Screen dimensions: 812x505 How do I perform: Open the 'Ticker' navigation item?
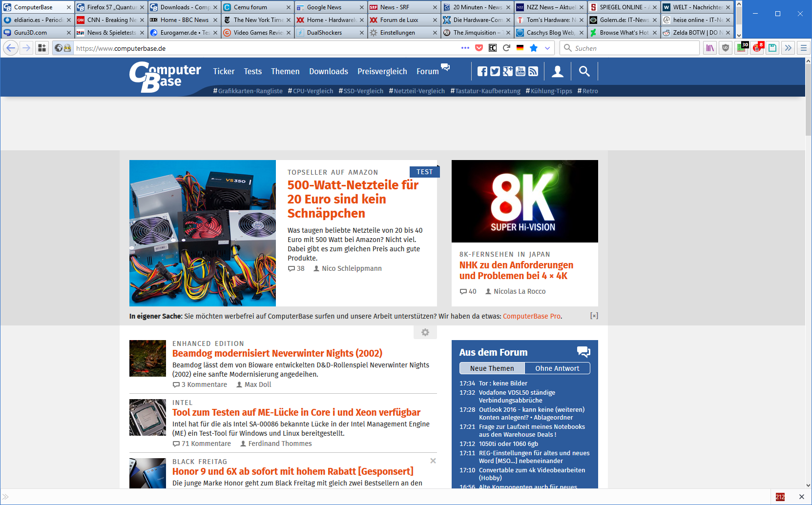click(224, 71)
